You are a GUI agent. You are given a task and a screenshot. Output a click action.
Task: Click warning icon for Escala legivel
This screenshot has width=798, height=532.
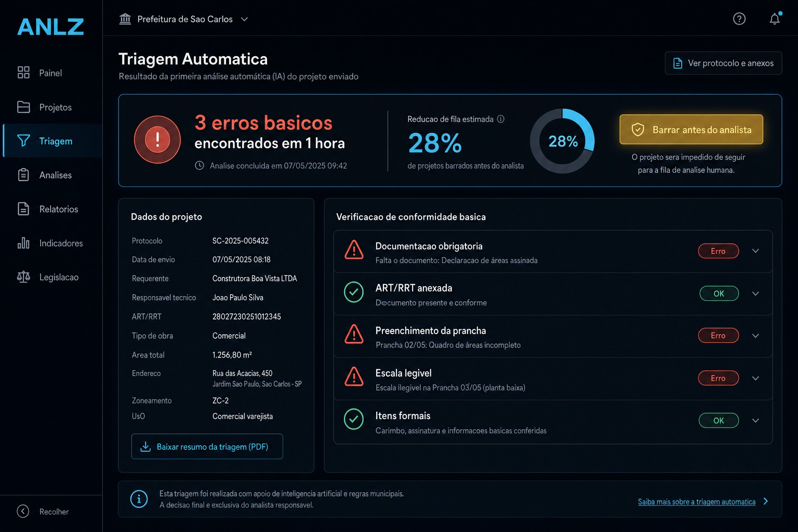354,377
